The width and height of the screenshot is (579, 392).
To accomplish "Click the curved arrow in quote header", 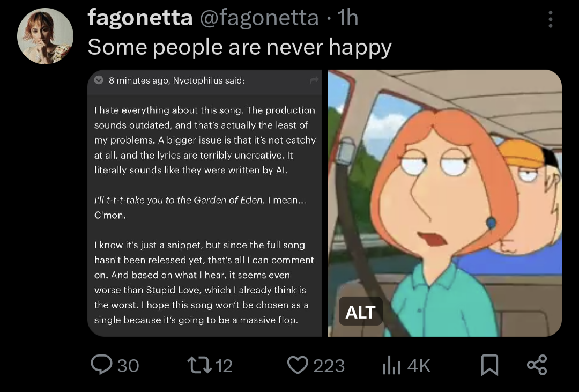I will (314, 80).
